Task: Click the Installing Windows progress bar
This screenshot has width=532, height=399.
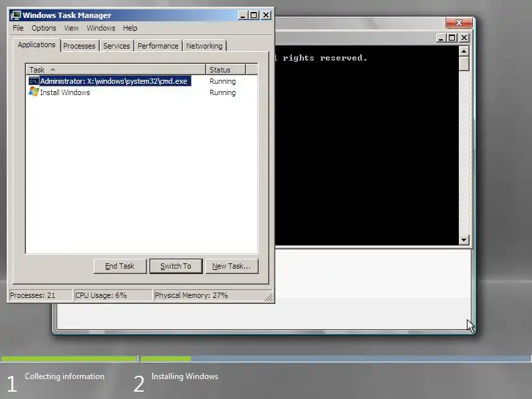Action: point(336,358)
